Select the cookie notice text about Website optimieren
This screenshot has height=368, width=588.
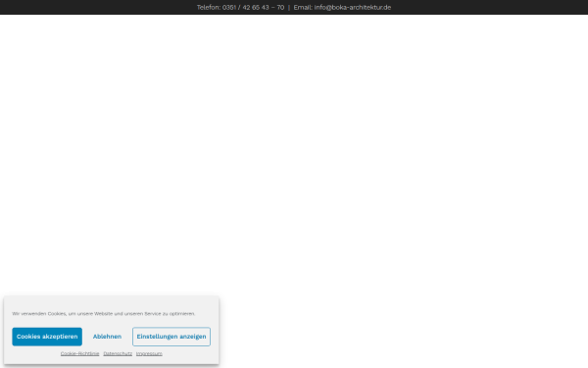104,314
